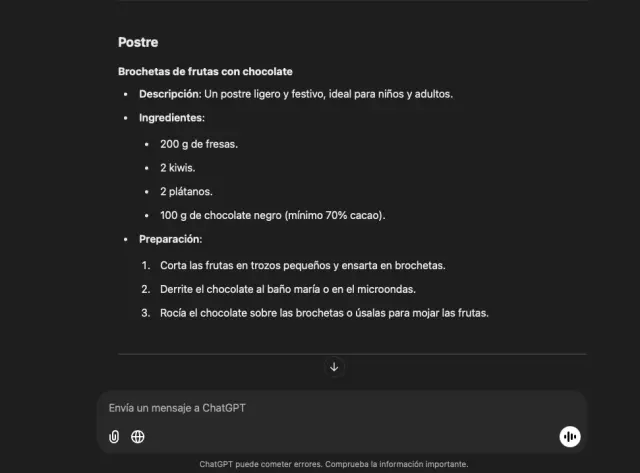Click the "2 kiwis" list item

(177, 167)
